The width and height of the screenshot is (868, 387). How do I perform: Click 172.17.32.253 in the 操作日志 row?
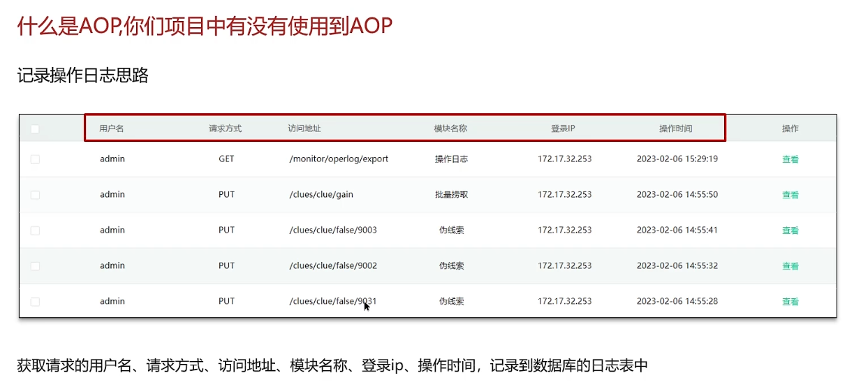coord(564,159)
